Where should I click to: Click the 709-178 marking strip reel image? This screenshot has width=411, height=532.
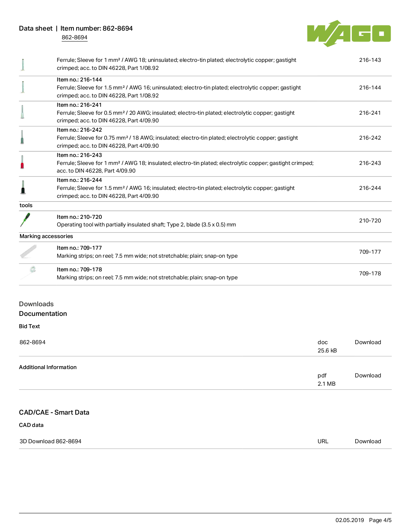[28, 273]
